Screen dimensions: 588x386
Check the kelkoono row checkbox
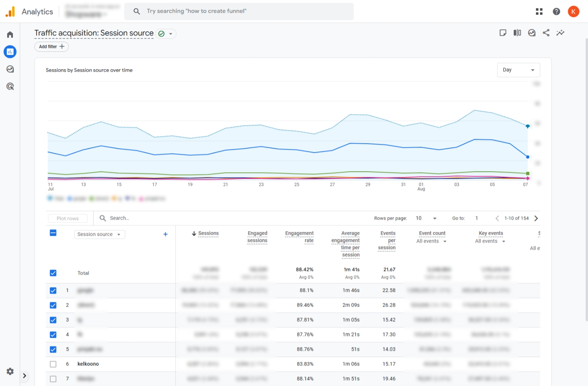pyautogui.click(x=53, y=364)
